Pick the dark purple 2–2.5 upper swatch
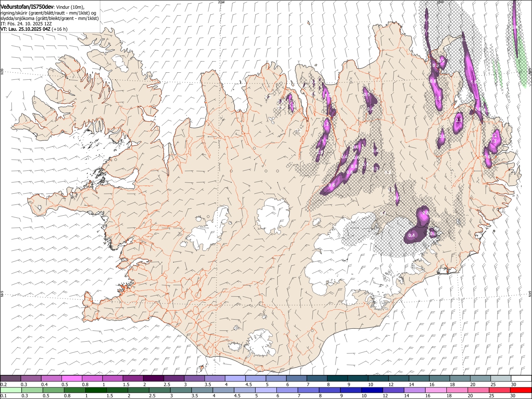Screen dimensions: 532x399 click(x=153, y=378)
